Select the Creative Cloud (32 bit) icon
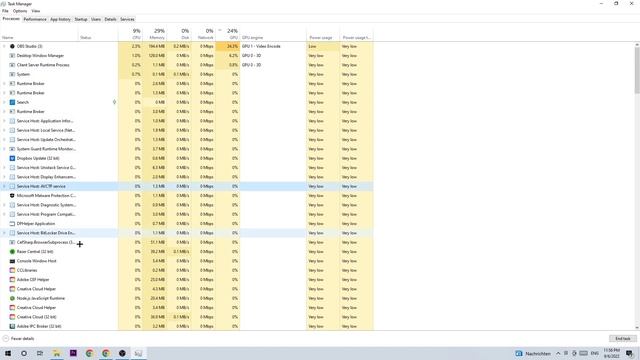640x360 pixels. (x=12, y=317)
